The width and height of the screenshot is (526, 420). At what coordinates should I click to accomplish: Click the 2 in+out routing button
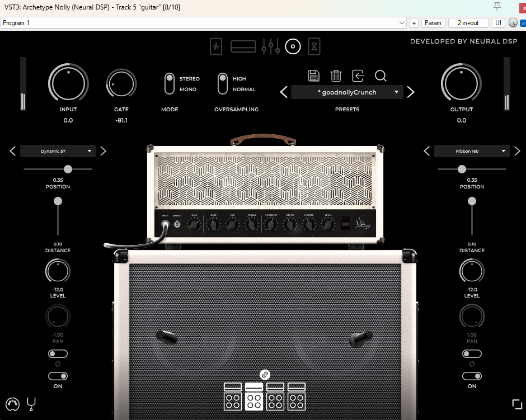tap(468, 23)
